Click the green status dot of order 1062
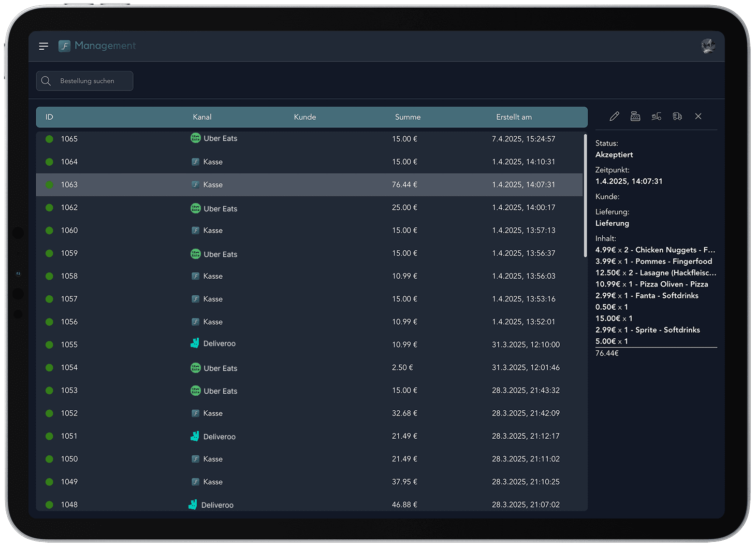The width and height of the screenshot is (756, 547). pos(49,207)
